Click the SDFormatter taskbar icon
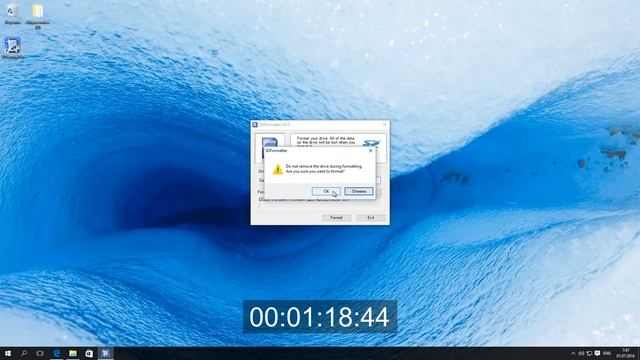This screenshot has height=360, width=640. (105, 353)
